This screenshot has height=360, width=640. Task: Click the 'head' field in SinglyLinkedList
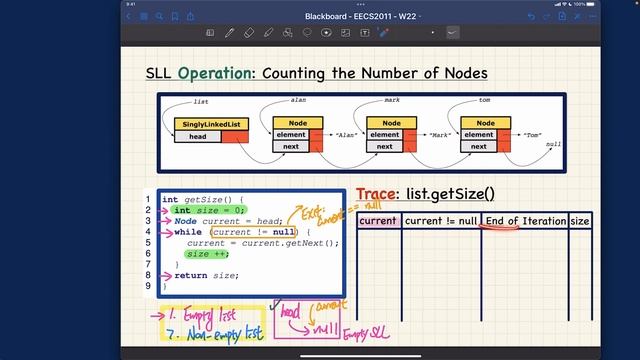(x=198, y=137)
